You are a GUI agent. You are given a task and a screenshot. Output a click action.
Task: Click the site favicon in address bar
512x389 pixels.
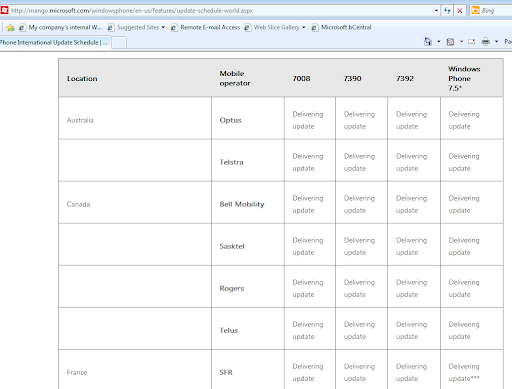click(4, 10)
